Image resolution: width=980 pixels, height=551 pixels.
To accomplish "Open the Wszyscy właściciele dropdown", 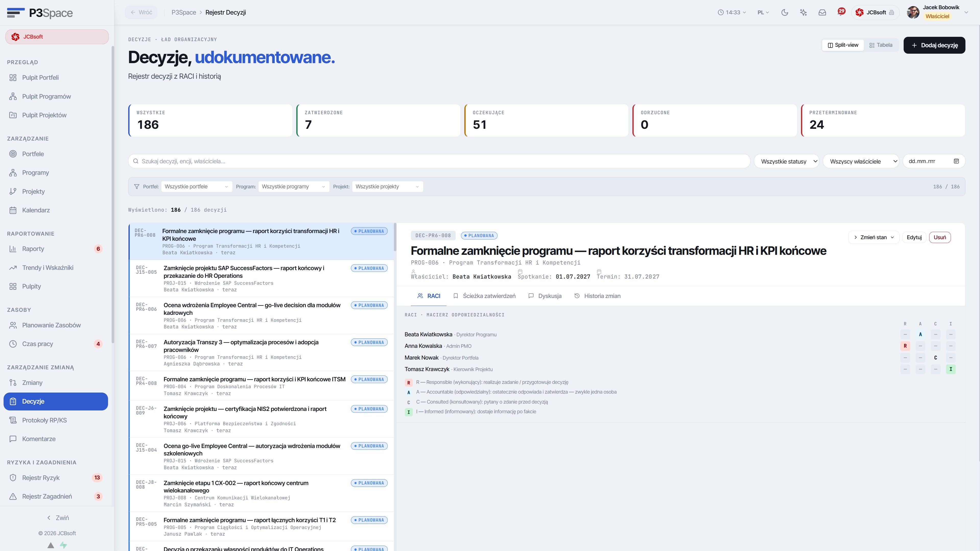I will click(861, 161).
